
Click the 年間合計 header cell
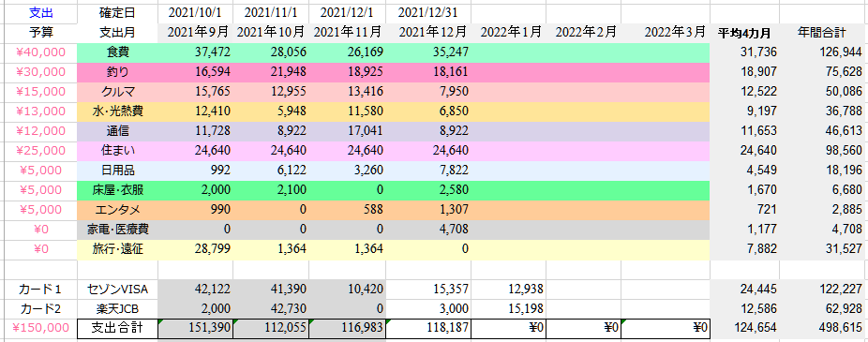(x=823, y=32)
